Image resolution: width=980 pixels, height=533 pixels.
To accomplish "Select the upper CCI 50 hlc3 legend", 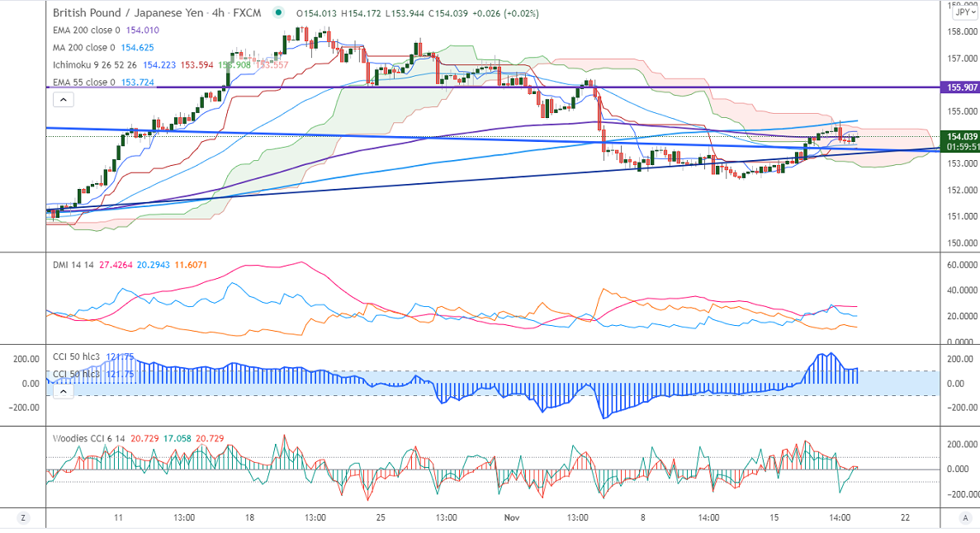I will tap(76, 356).
